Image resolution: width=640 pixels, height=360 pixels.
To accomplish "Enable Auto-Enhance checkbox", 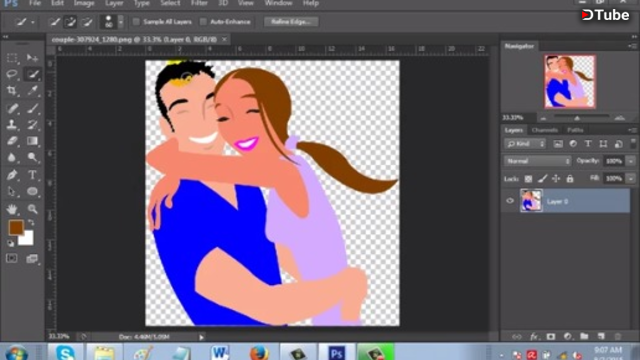I will click(203, 22).
